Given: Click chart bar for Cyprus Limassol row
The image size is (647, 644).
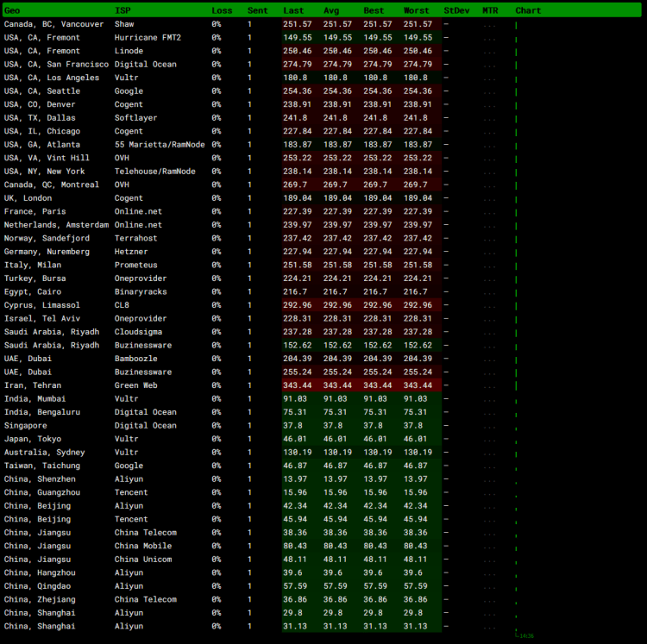Looking at the screenshot, I should point(517,305).
